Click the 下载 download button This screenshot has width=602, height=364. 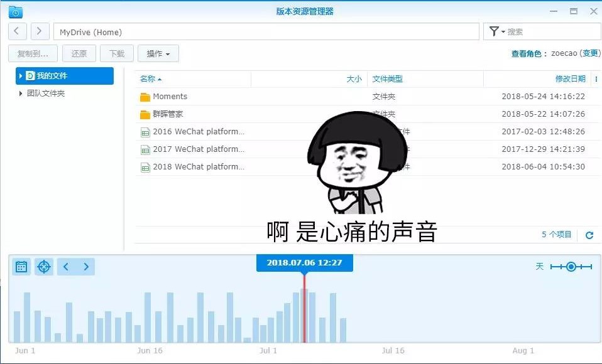click(x=117, y=54)
